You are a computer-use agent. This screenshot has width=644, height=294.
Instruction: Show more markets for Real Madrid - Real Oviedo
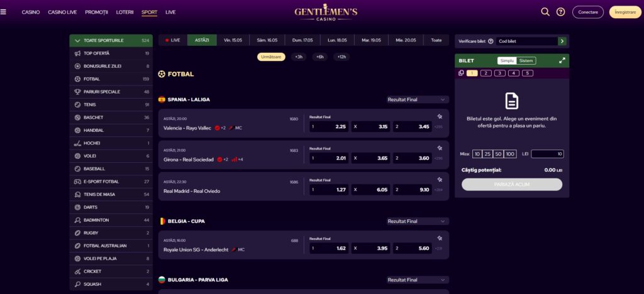click(438, 190)
